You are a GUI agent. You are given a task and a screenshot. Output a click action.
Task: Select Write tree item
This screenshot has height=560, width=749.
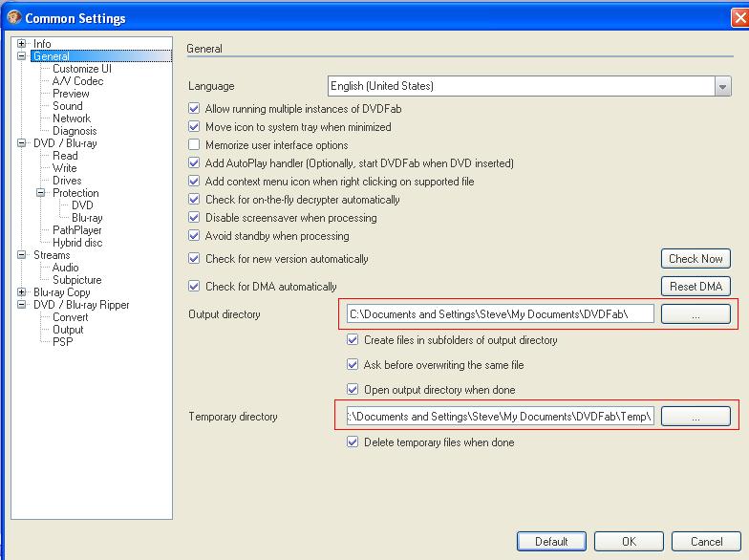pyautogui.click(x=65, y=168)
